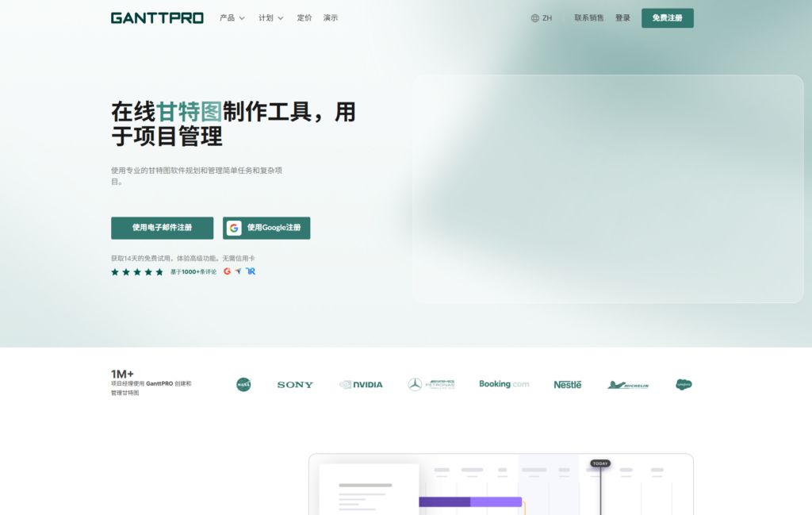This screenshot has width=812, height=515.
Task: Go to the 定价 page
Action: [304, 18]
